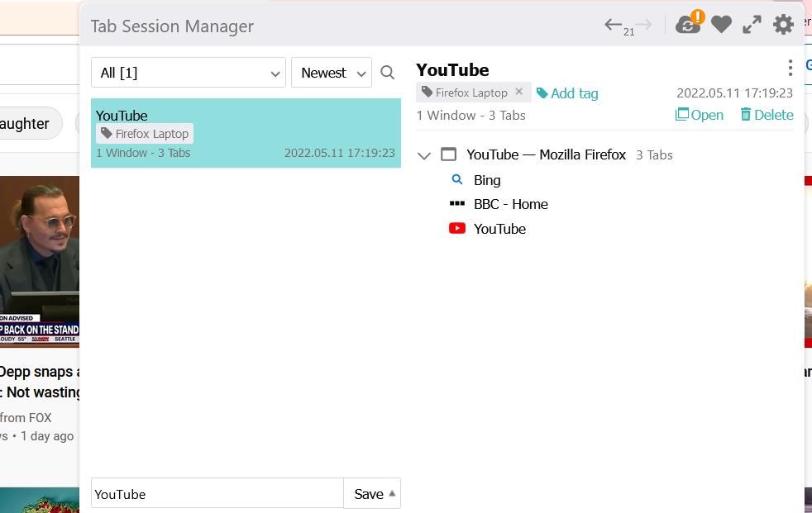The image size is (812, 513).
Task: Remove the Firefox Laptop tag
Action: coord(518,92)
